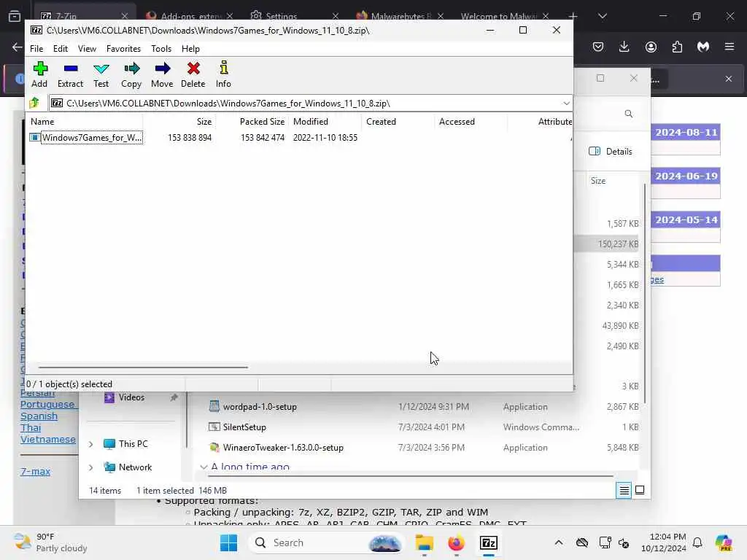Viewport: 747px width, 560px height.
Task: Go up one folder level in 7-Zip
Action: click(x=34, y=103)
